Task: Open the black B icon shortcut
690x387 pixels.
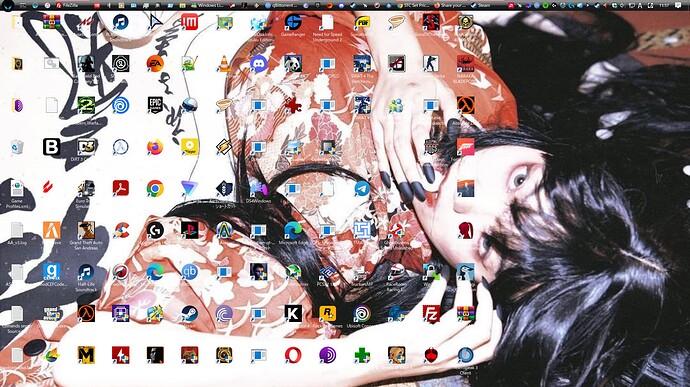Action: [x=51, y=147]
